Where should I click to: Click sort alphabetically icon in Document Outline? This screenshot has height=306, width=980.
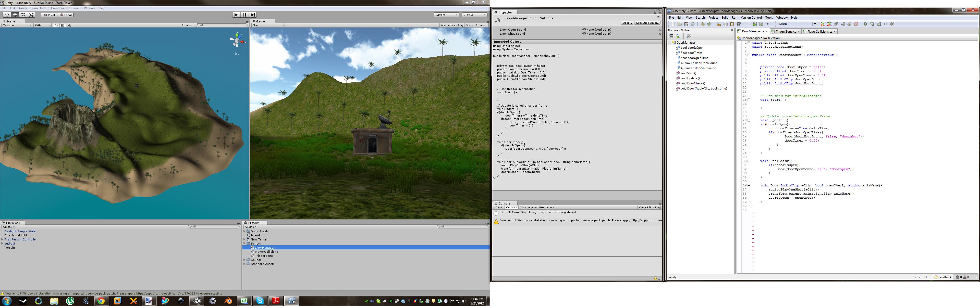point(678,36)
